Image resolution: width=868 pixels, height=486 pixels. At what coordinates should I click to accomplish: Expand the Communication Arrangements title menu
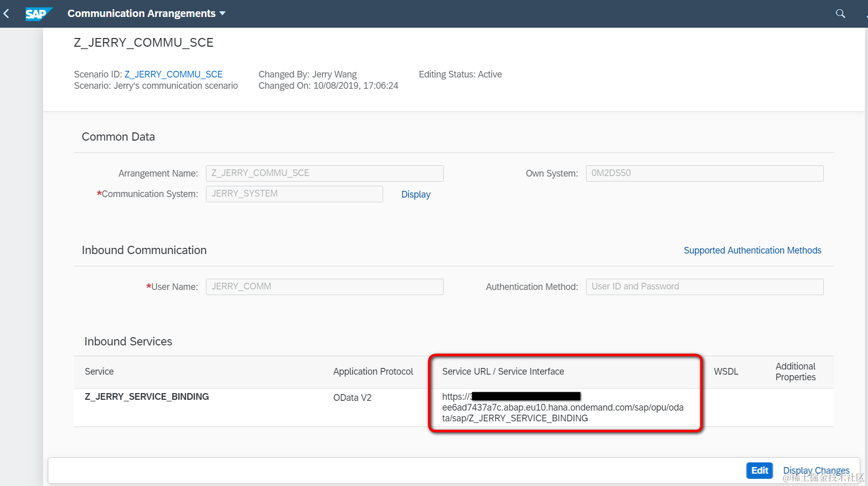(146, 13)
